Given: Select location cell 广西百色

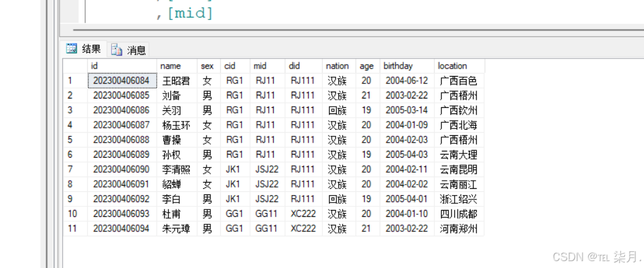Looking at the screenshot, I should 460,80.
